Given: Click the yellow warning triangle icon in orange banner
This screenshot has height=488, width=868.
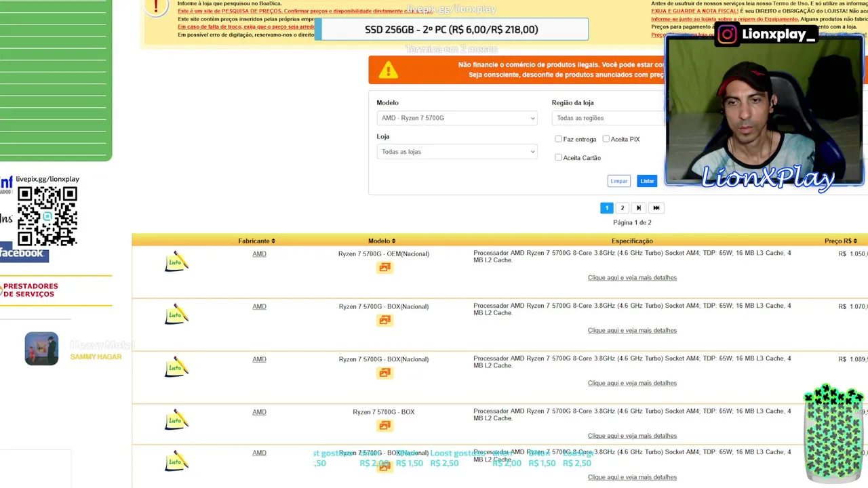Looking at the screenshot, I should click(x=388, y=70).
